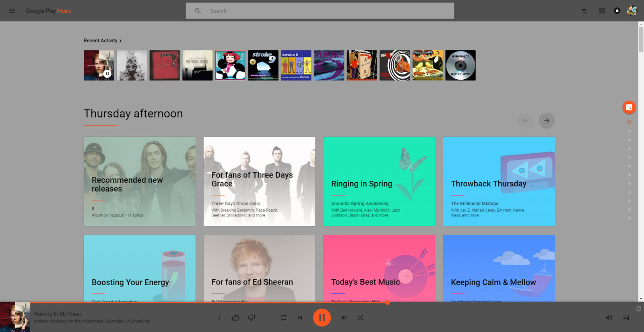Open the notifications bell
Viewport: 644px width, 332px height.
pos(617,11)
